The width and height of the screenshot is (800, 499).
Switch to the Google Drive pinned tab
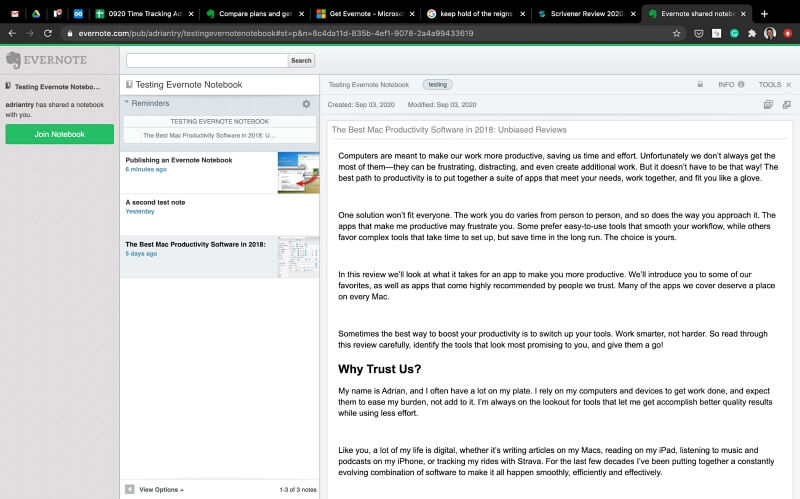[36, 14]
